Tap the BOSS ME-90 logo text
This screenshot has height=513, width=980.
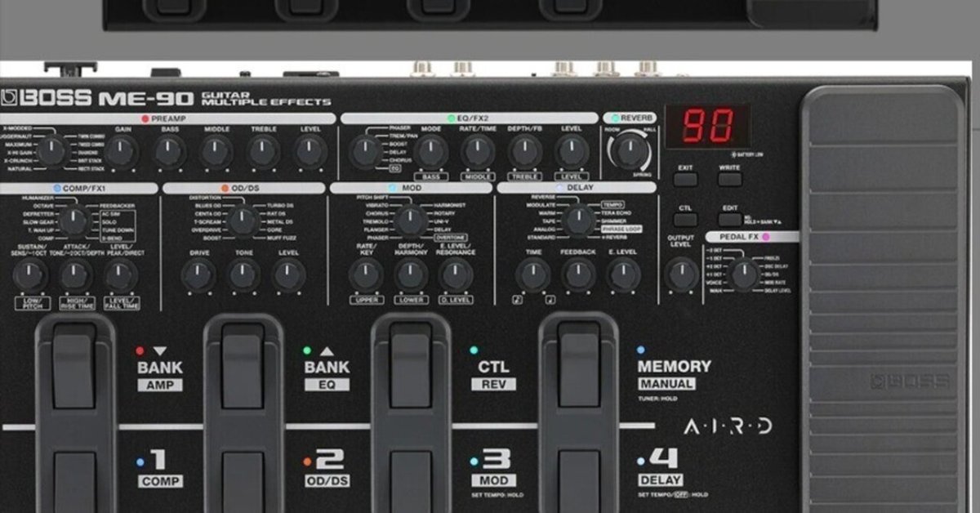[x=97, y=99]
